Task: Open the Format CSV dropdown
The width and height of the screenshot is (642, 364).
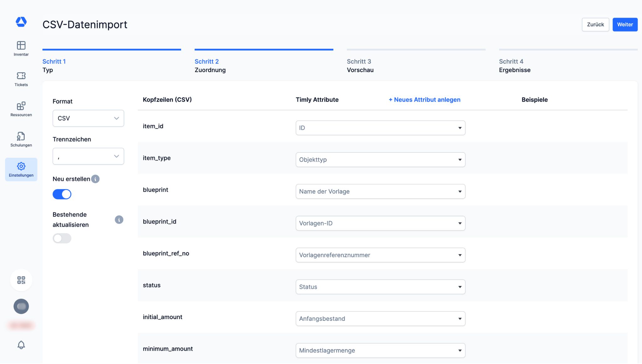Action: point(88,118)
